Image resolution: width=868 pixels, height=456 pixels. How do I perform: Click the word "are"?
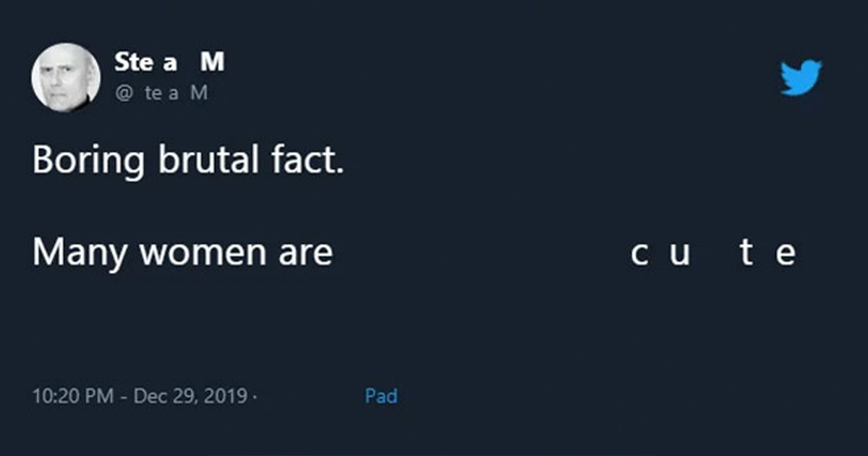point(305,252)
